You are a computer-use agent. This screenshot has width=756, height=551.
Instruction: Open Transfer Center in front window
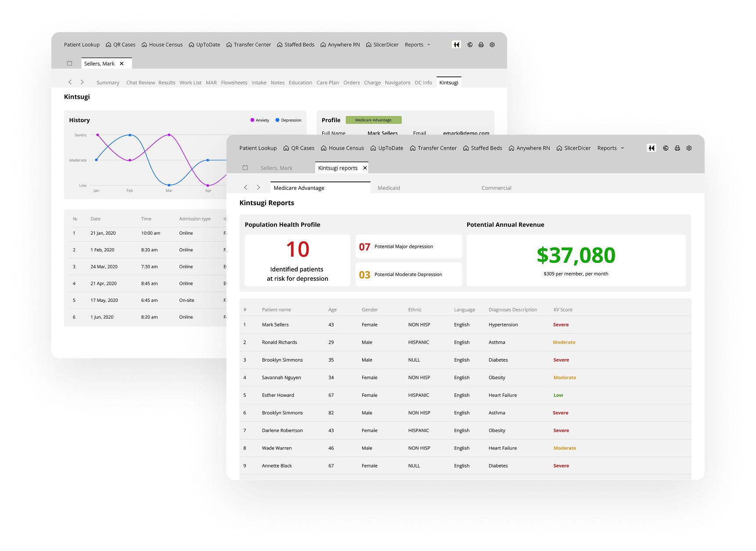433,148
